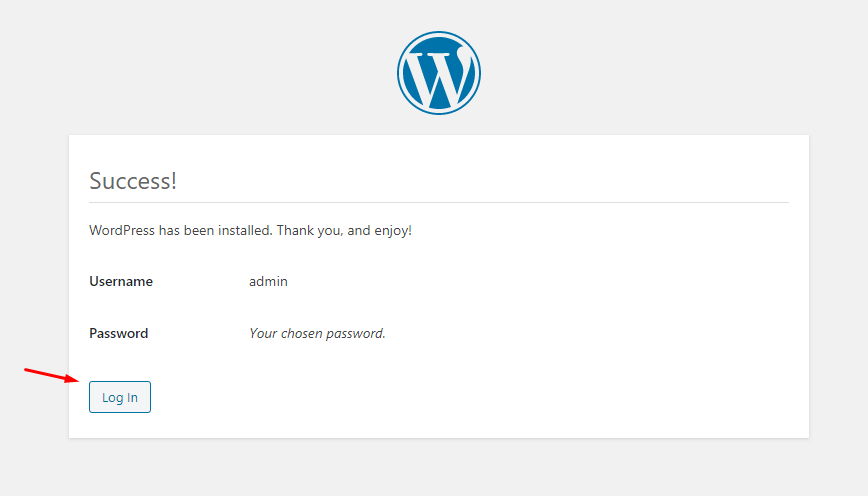Select the "Success!" heading
The width and height of the screenshot is (868, 496).
point(133,181)
